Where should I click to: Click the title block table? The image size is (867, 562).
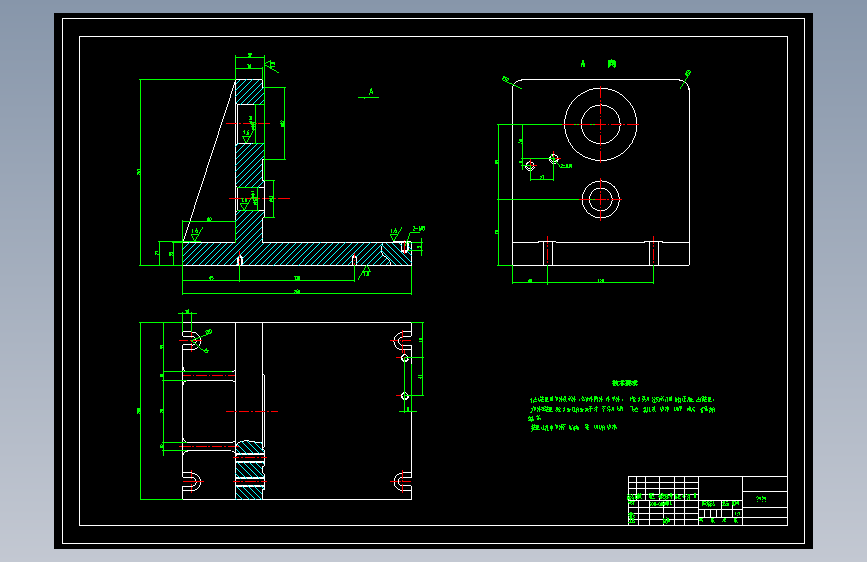(708, 501)
